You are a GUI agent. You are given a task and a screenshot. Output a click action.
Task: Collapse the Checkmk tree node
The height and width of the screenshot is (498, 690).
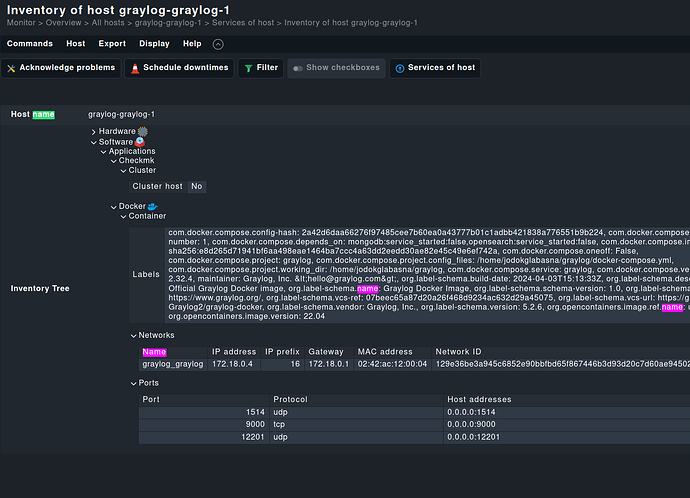113,161
